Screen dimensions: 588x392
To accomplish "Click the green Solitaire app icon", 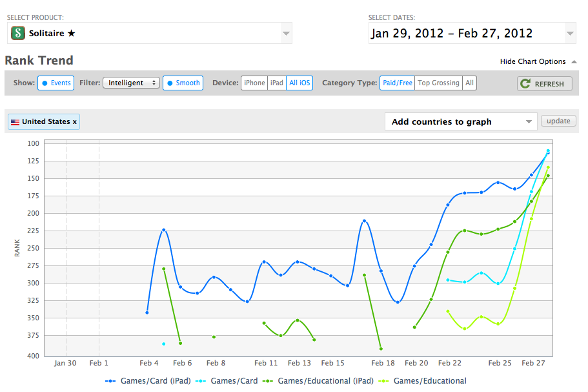I will pos(17,33).
